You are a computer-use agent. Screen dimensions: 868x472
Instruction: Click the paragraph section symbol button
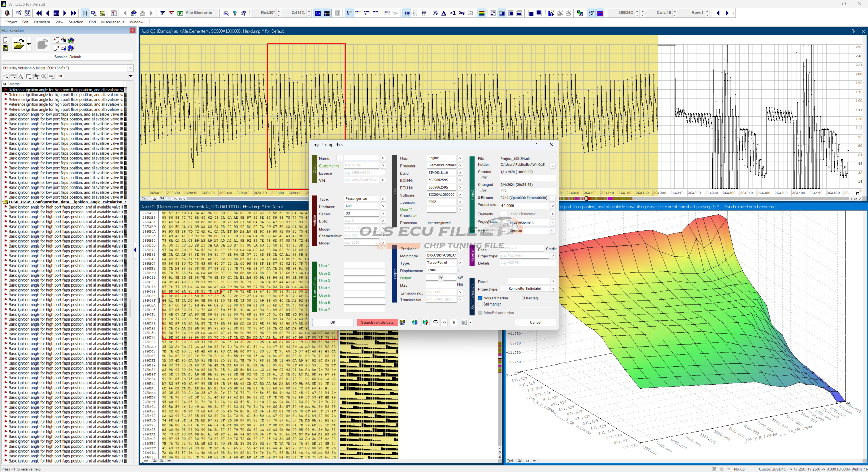454,322
